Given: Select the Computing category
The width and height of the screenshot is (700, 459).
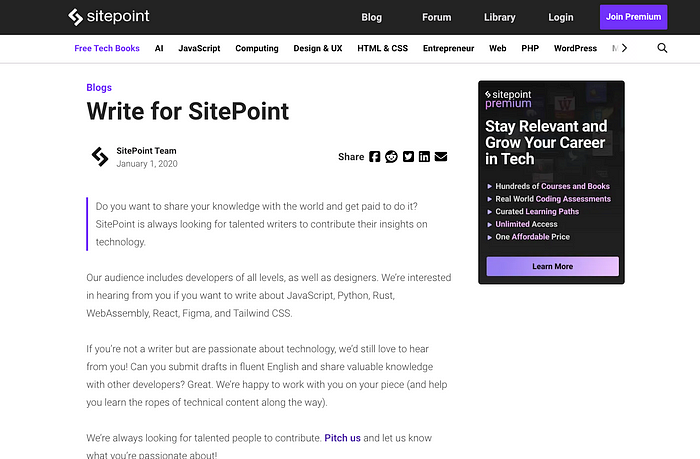Looking at the screenshot, I should click(x=257, y=48).
